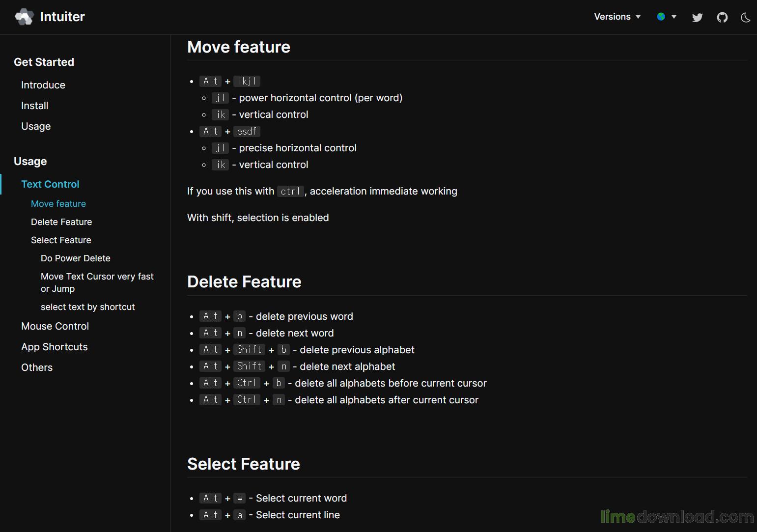
Task: Expand the Versions dropdown
Action: [x=617, y=17]
